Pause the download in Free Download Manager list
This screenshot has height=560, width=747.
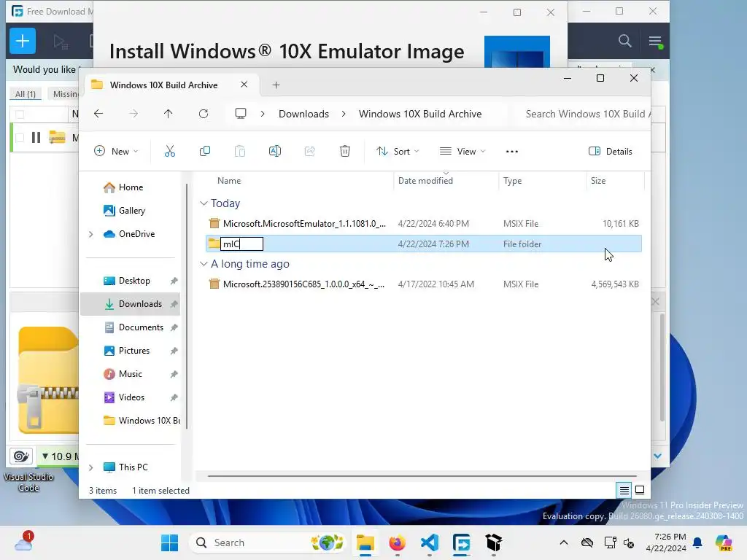[36, 138]
